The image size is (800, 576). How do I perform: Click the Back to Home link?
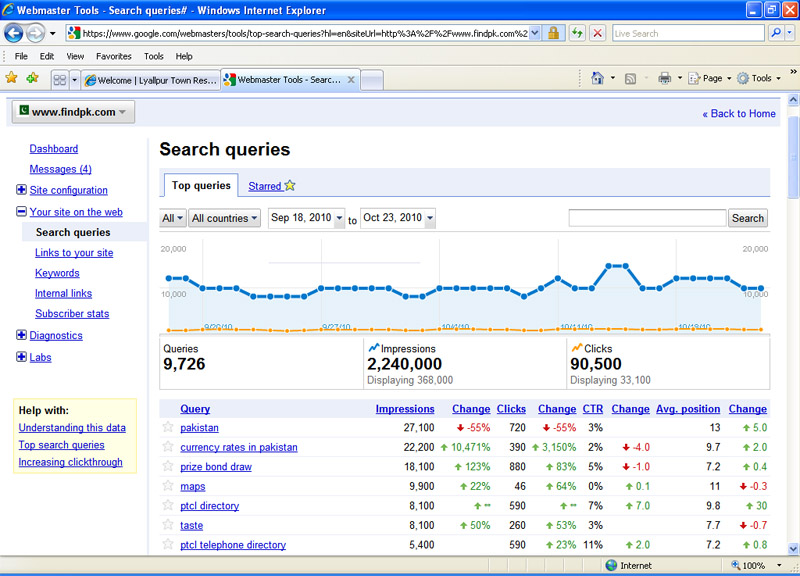coord(739,114)
